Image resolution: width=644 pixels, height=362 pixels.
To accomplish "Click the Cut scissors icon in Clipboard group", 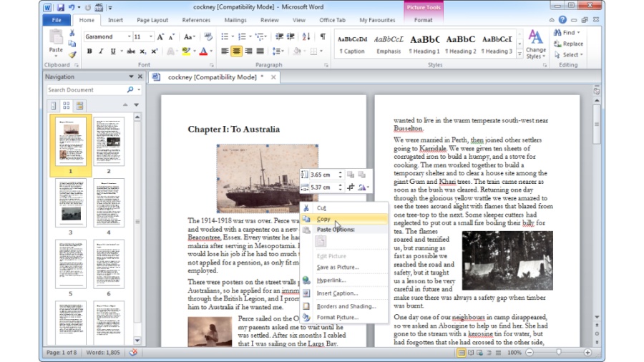I will tap(72, 33).
